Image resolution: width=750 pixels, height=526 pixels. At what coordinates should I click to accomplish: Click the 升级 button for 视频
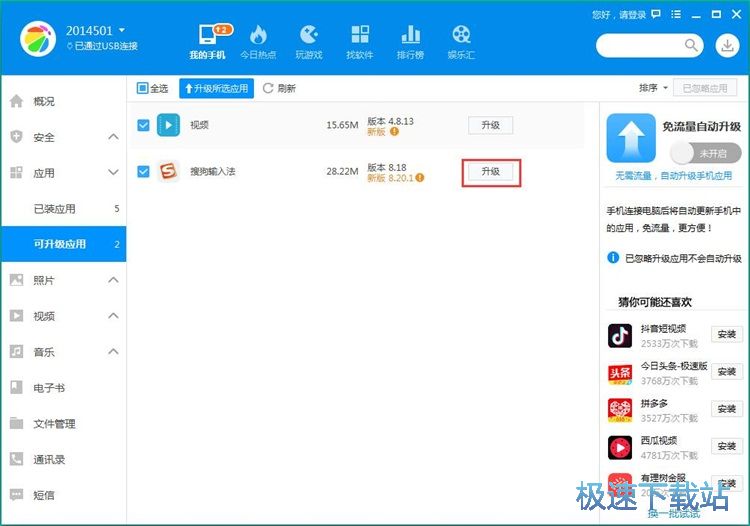tap(490, 125)
